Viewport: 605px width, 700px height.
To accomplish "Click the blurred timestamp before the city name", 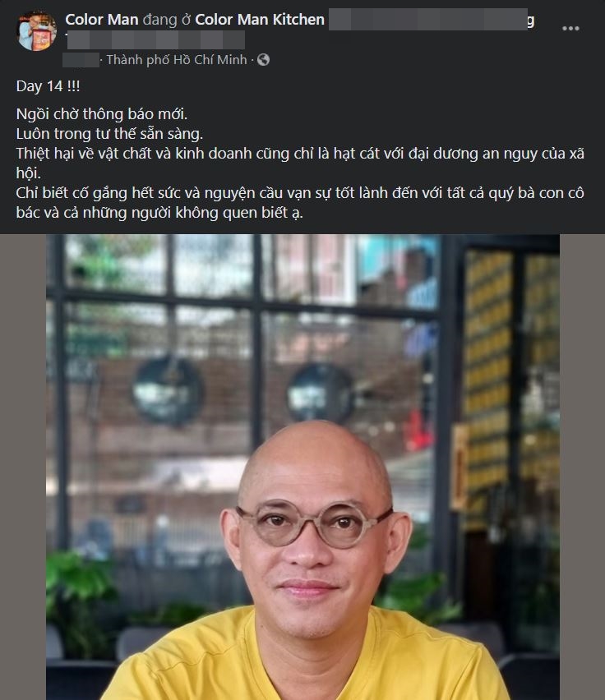I will pos(81,60).
